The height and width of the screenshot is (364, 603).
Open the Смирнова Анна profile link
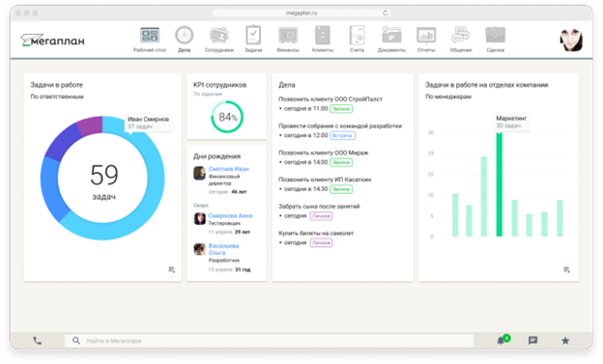(230, 215)
